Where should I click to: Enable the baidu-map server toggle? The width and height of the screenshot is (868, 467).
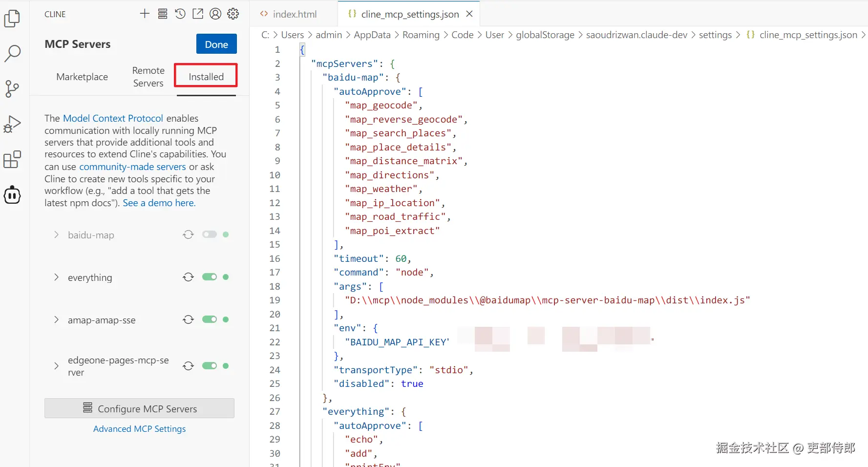coord(210,234)
